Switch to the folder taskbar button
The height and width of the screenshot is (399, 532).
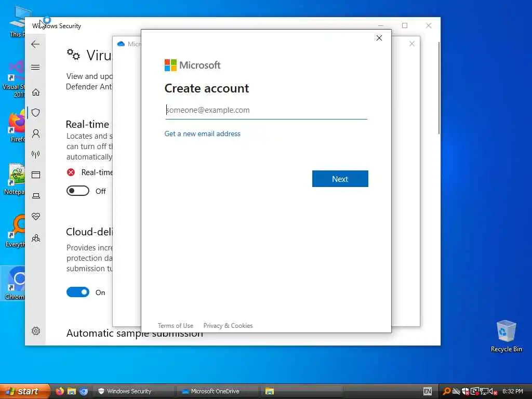click(x=301, y=391)
